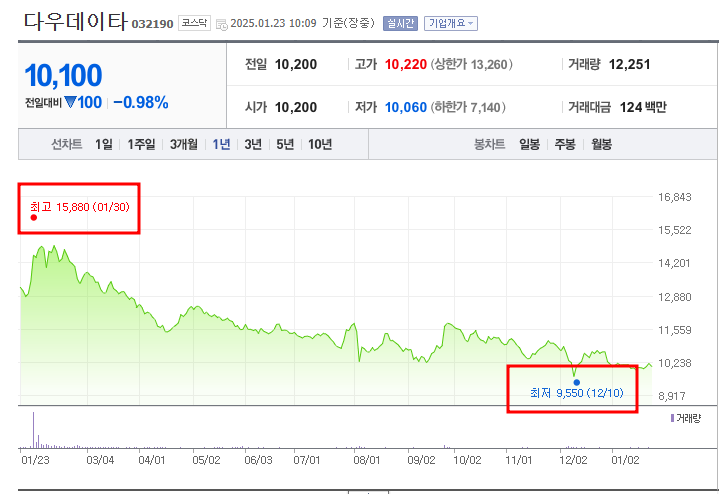The image size is (719, 494).
Task: Click the 거래량 value 12,251
Action: (629, 64)
